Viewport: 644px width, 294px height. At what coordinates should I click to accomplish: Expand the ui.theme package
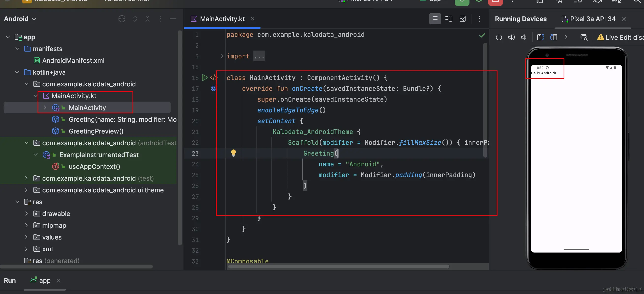[27, 190]
